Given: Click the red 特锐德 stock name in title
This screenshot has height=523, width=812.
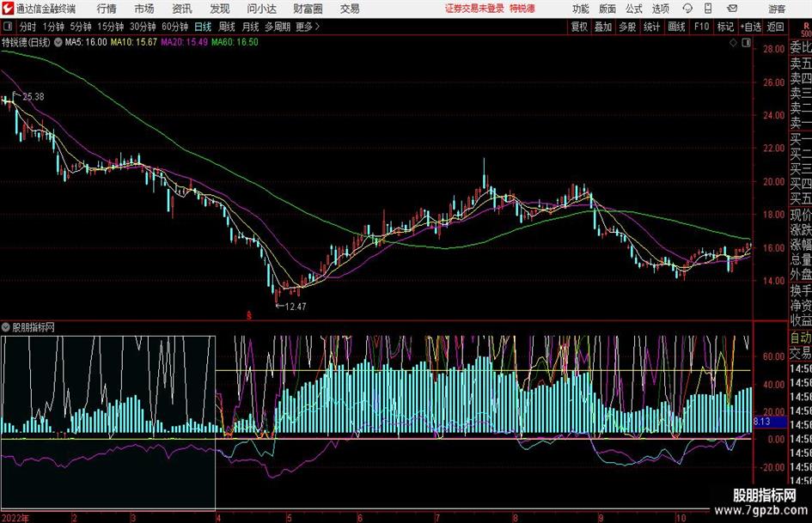Looking at the screenshot, I should pos(522,9).
